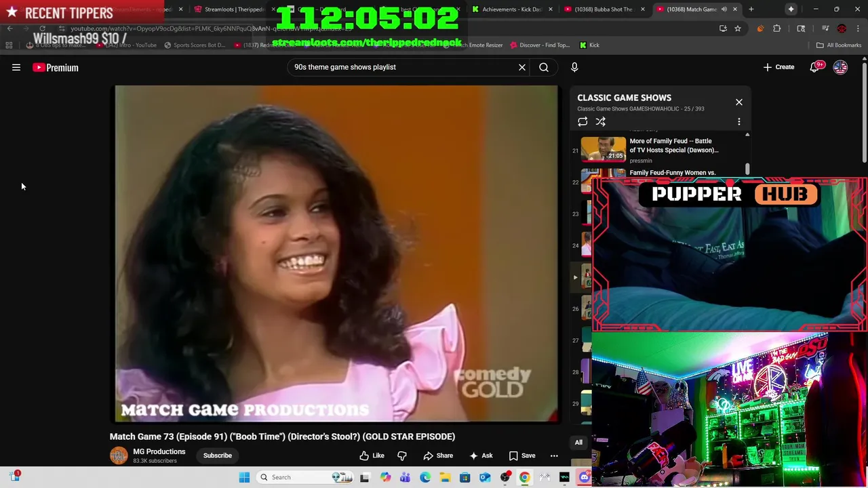Screen dimensions: 868x488
Task: Open a new browser tab
Action: (751, 9)
